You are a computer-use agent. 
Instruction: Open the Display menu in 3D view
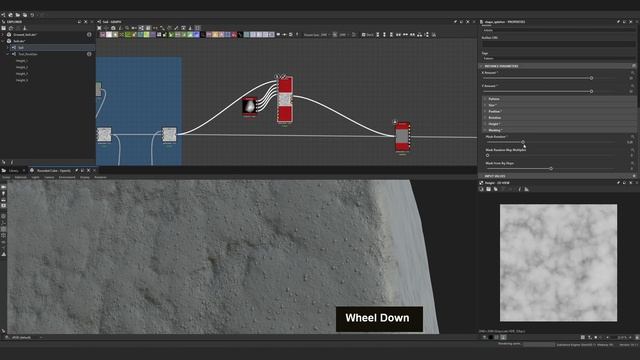84,177
